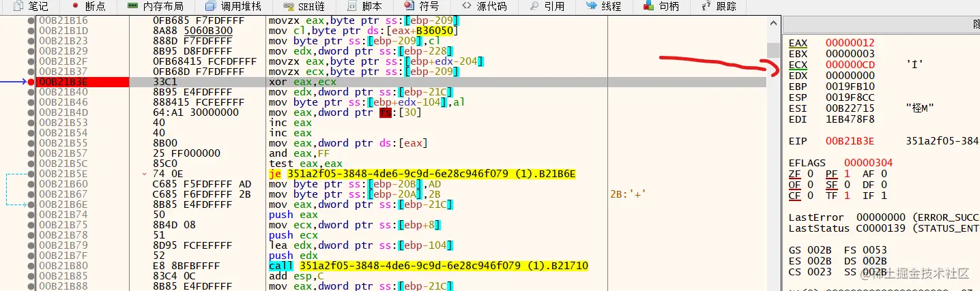Toggle breakpoint dot at 00B21B1D
Screen dimensions: 980x291
coord(31,31)
